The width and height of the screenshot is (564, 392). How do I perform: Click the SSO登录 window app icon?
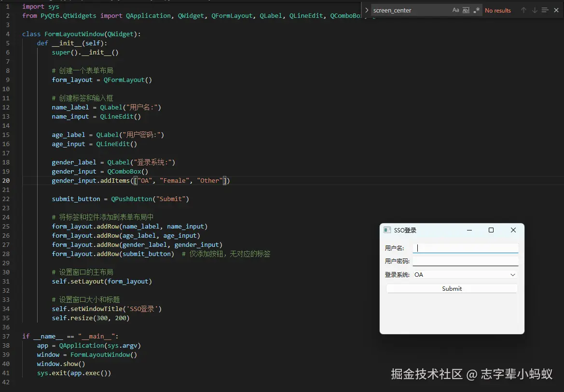pyautogui.click(x=387, y=230)
